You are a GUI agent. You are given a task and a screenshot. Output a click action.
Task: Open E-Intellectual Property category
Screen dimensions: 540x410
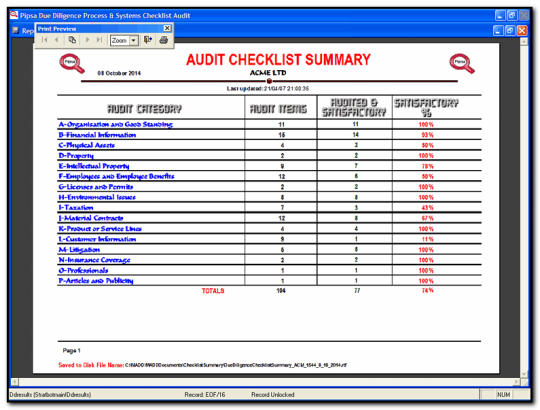point(94,166)
